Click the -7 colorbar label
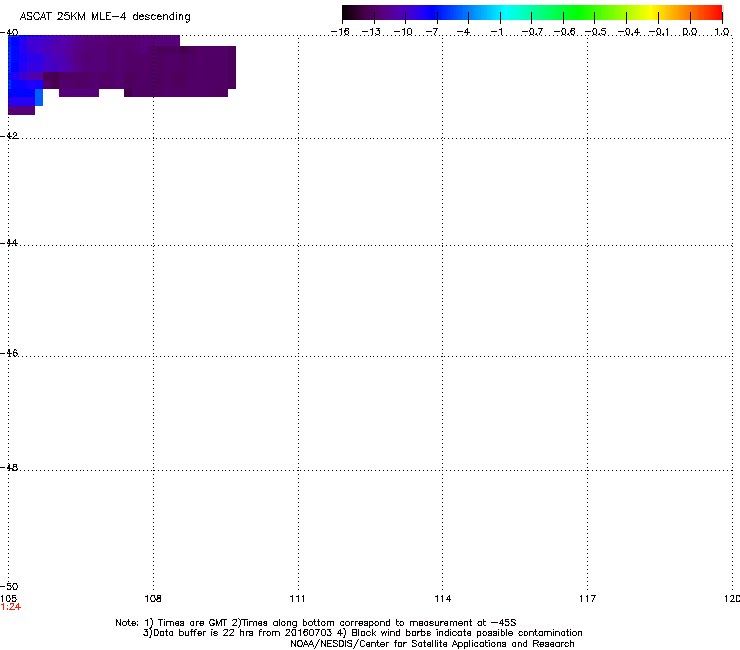Screen dimensions: 740x650 pos(432,32)
